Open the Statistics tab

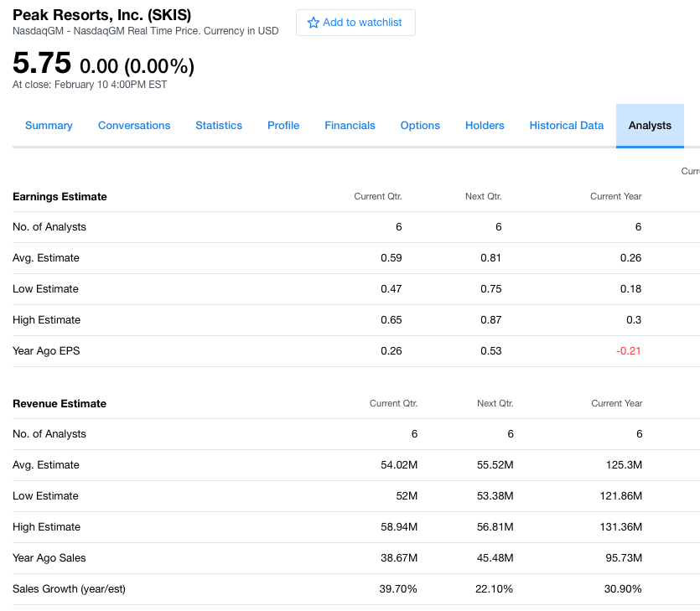click(x=219, y=126)
